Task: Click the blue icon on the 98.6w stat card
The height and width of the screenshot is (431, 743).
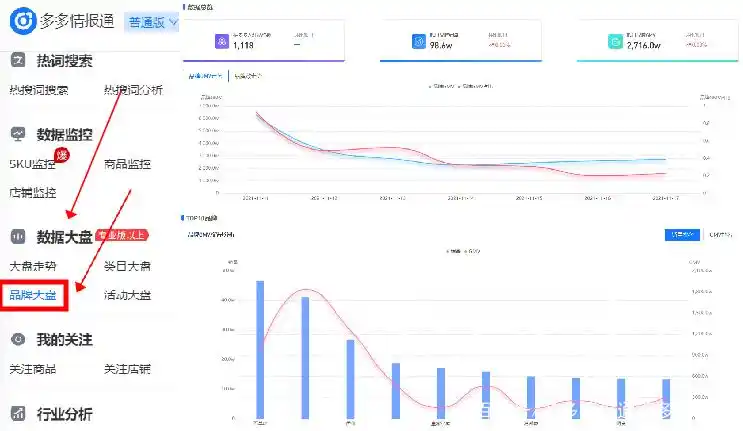Action: [419, 41]
